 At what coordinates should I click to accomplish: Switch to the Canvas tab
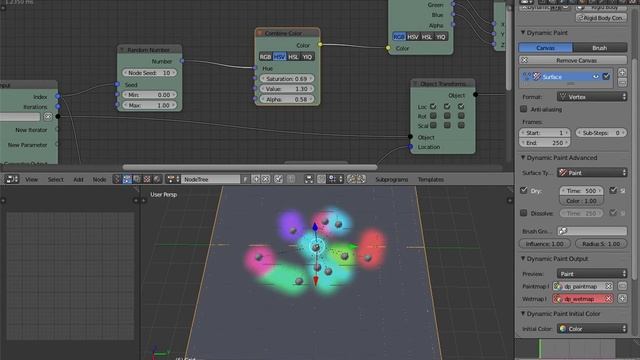tap(545, 48)
